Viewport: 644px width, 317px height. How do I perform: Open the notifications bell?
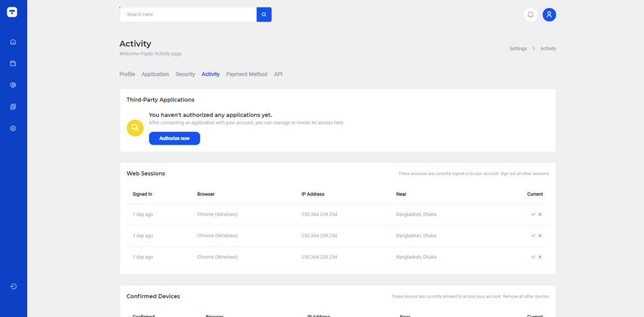(x=530, y=14)
